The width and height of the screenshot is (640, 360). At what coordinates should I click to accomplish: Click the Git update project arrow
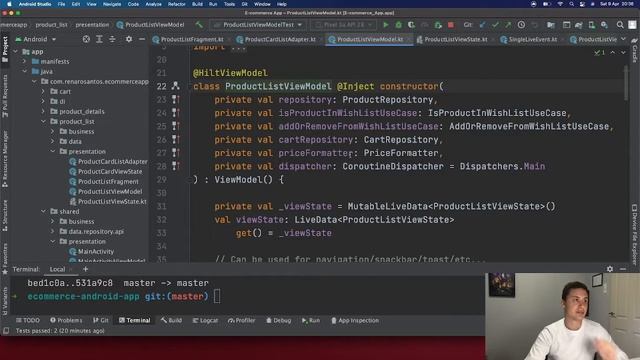tap(482, 25)
